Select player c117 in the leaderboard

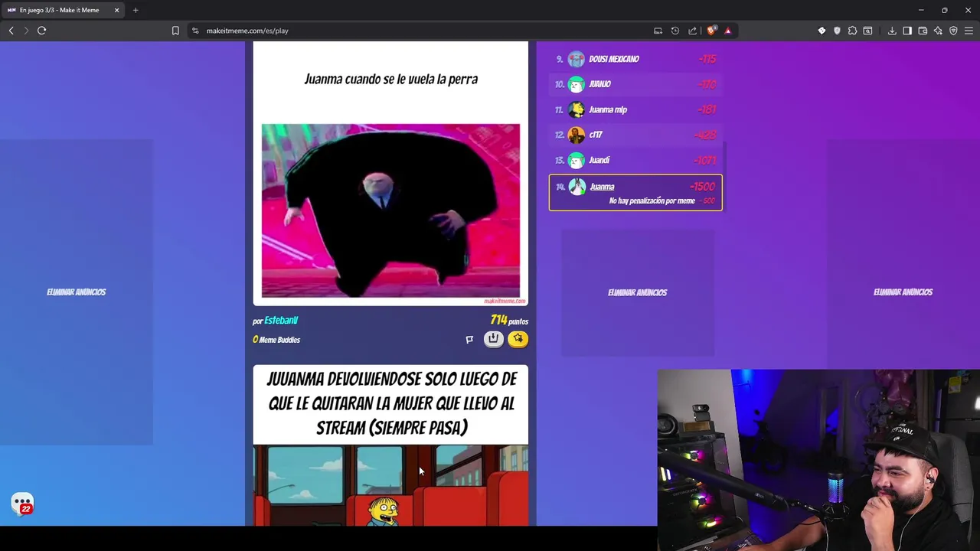(635, 135)
